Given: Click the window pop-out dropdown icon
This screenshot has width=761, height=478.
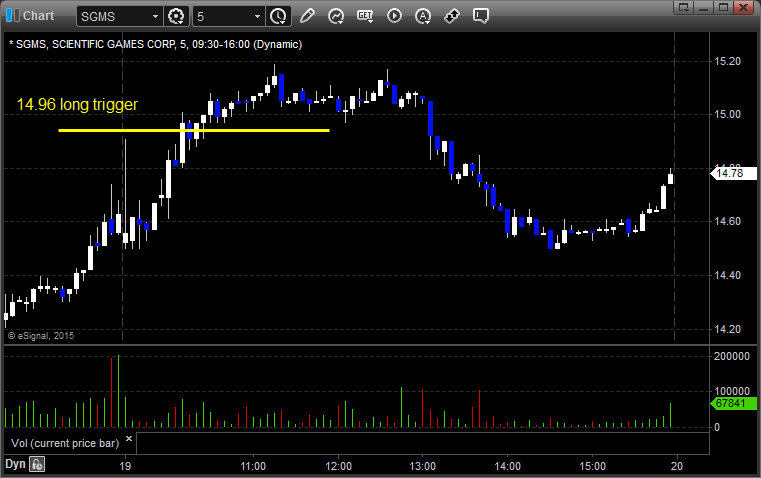Looking at the screenshot, I should [684, 7].
